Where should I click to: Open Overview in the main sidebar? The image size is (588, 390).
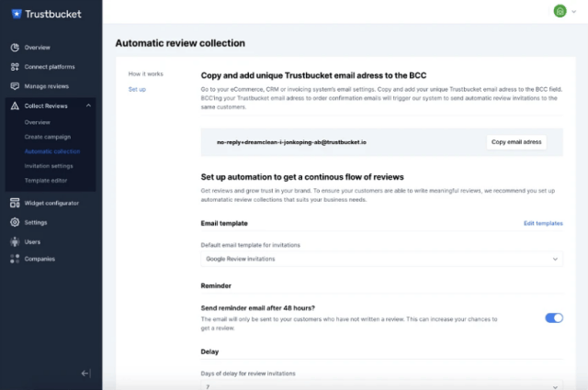tap(37, 48)
